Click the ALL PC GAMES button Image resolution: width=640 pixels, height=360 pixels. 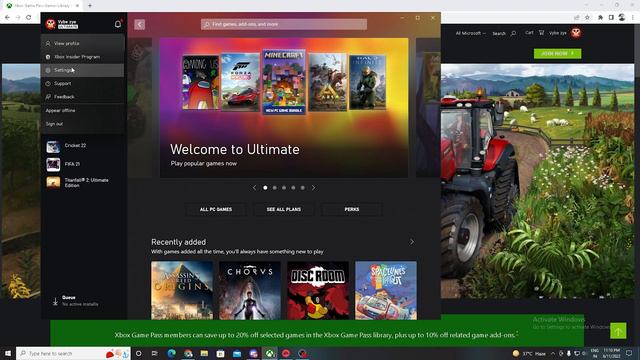tap(216, 209)
